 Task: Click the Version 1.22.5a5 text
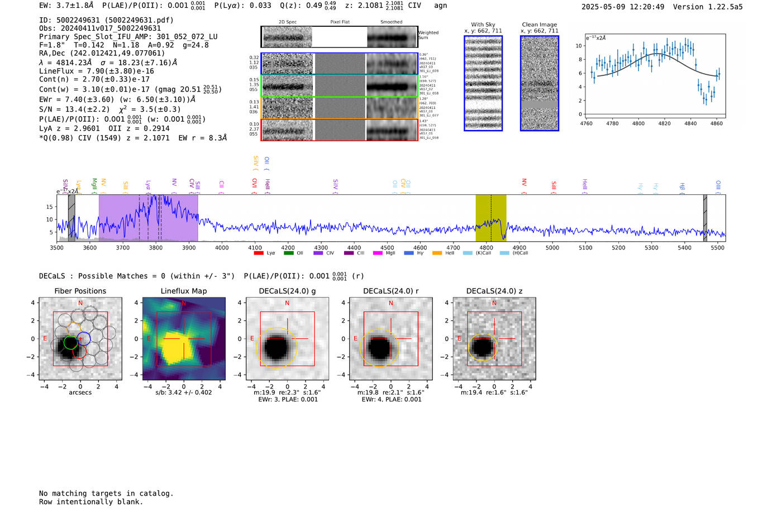708,7
